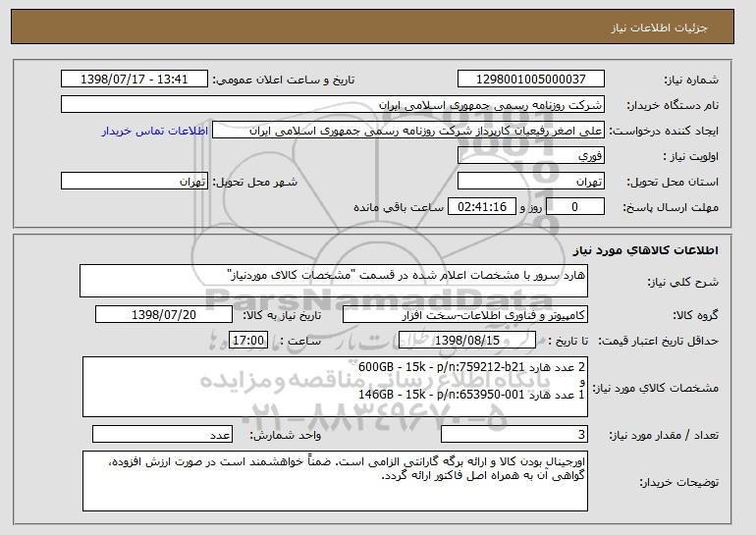The image size is (756, 535).
Task: Select the line with p/n:653950-001
Action: pos(471,395)
